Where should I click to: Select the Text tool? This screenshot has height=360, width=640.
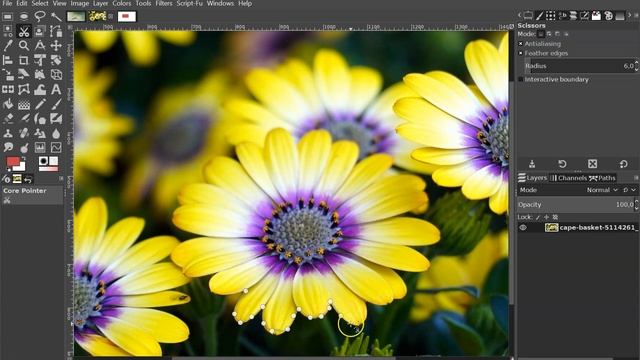56,89
